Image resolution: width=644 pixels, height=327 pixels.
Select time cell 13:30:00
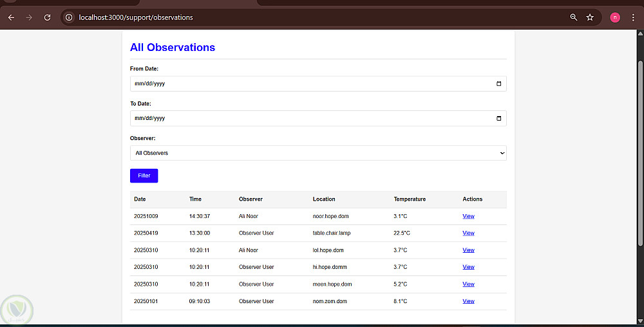200,233
